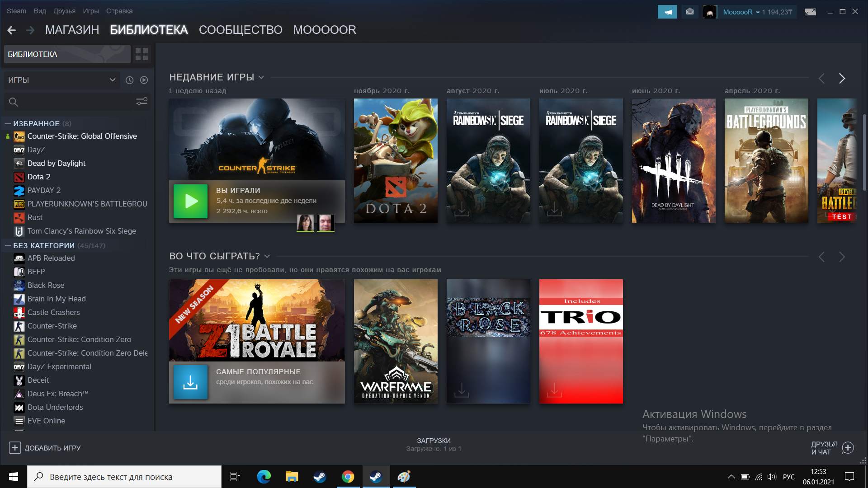Open Paint app from taskbar
The height and width of the screenshot is (488, 868).
[x=404, y=477]
